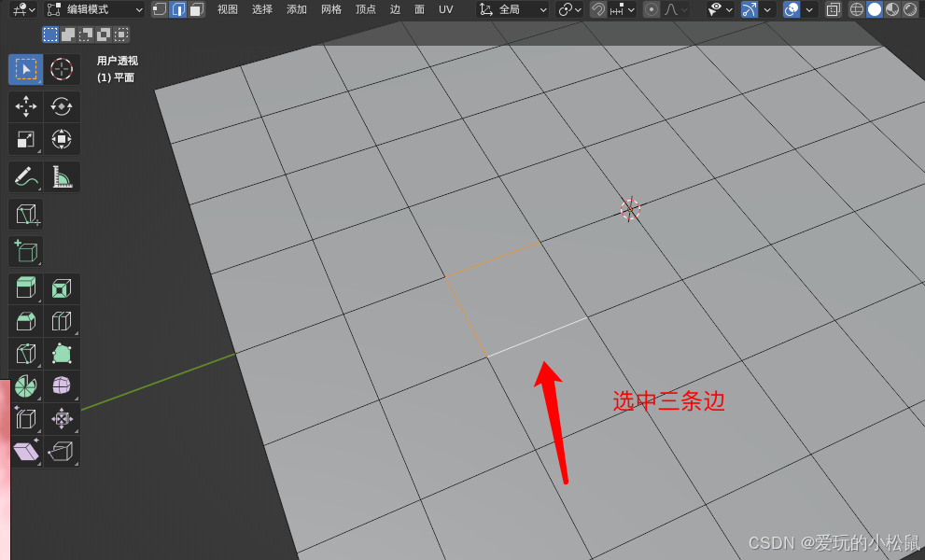Select the Move tool
925x560 pixels.
[x=25, y=106]
